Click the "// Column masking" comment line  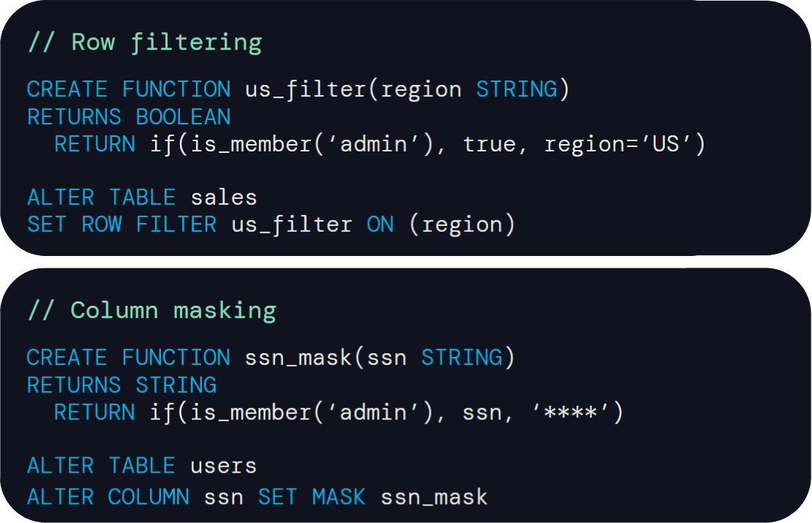pyautogui.click(x=151, y=311)
